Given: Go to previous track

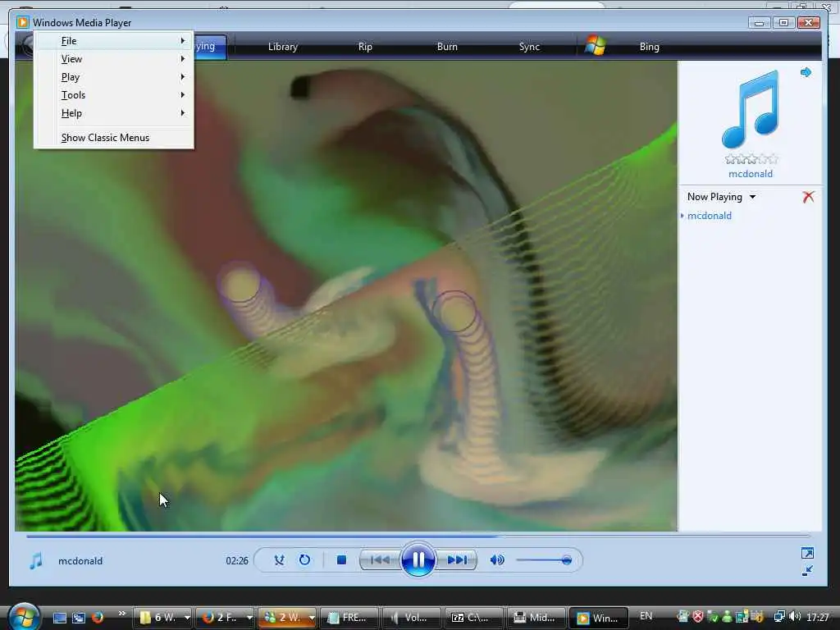Looking at the screenshot, I should click(x=380, y=560).
